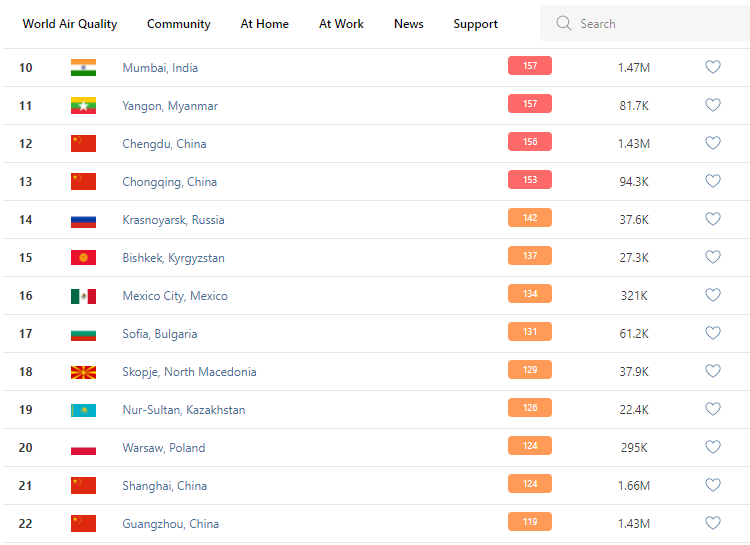Click the India flag icon
Screen dimensions: 750x545
coord(83,67)
